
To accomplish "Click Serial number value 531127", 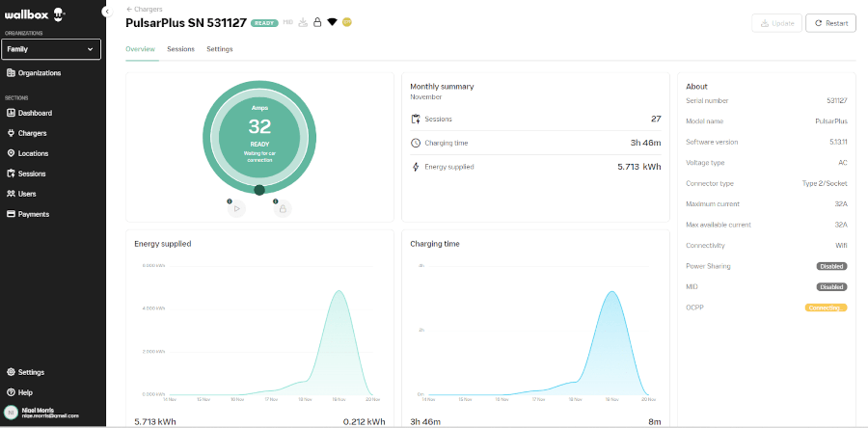I will [837, 100].
